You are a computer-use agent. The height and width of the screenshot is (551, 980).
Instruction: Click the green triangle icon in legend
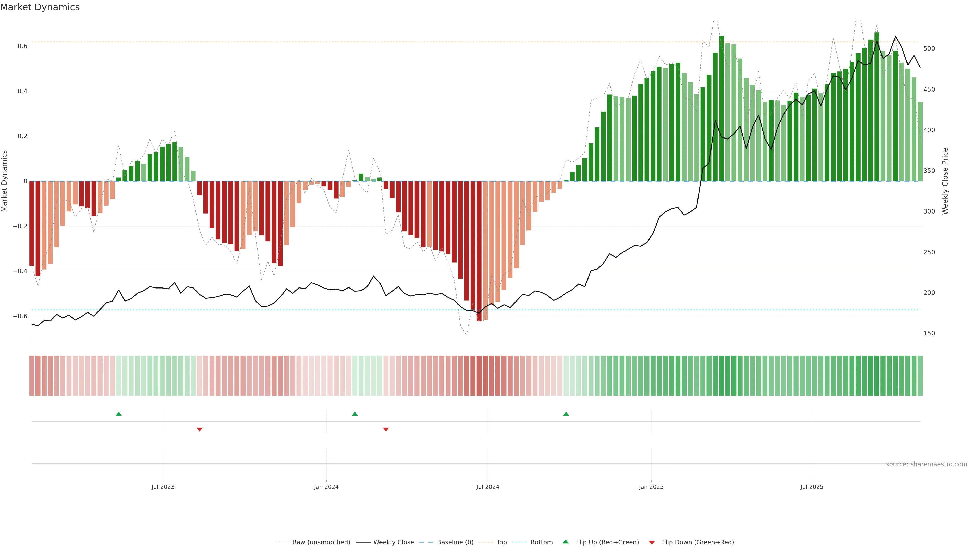pos(566,542)
